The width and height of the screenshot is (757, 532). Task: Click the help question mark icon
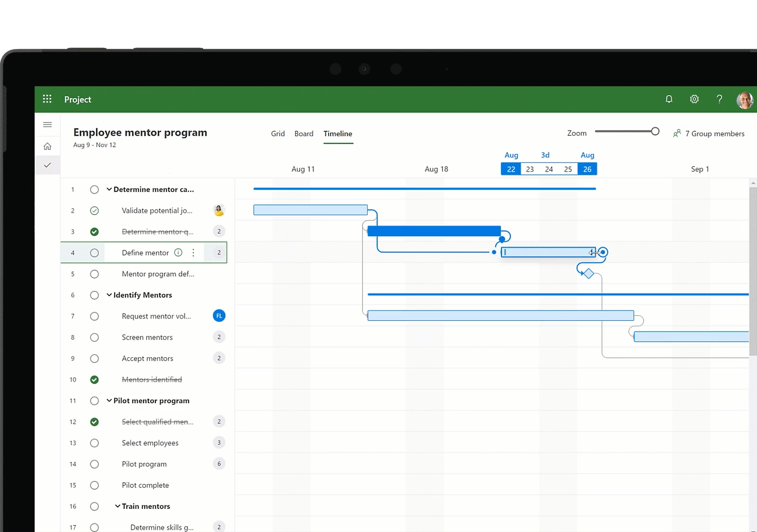pyautogui.click(x=719, y=99)
